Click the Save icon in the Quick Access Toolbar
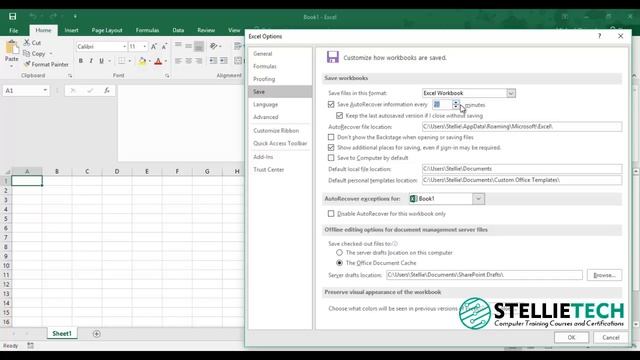 pyautogui.click(x=13, y=17)
